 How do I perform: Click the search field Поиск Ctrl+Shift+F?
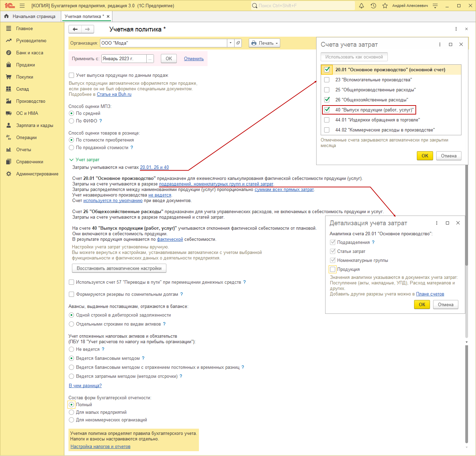303,6
